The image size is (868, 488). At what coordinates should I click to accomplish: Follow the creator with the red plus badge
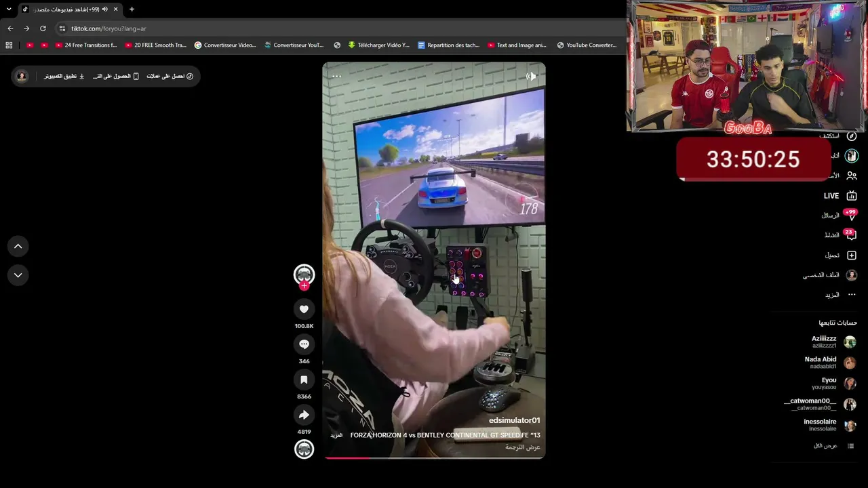[x=304, y=286]
